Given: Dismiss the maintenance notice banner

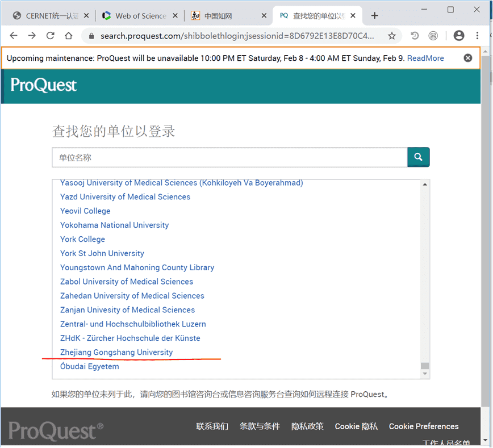Looking at the screenshot, I should tap(467, 58).
